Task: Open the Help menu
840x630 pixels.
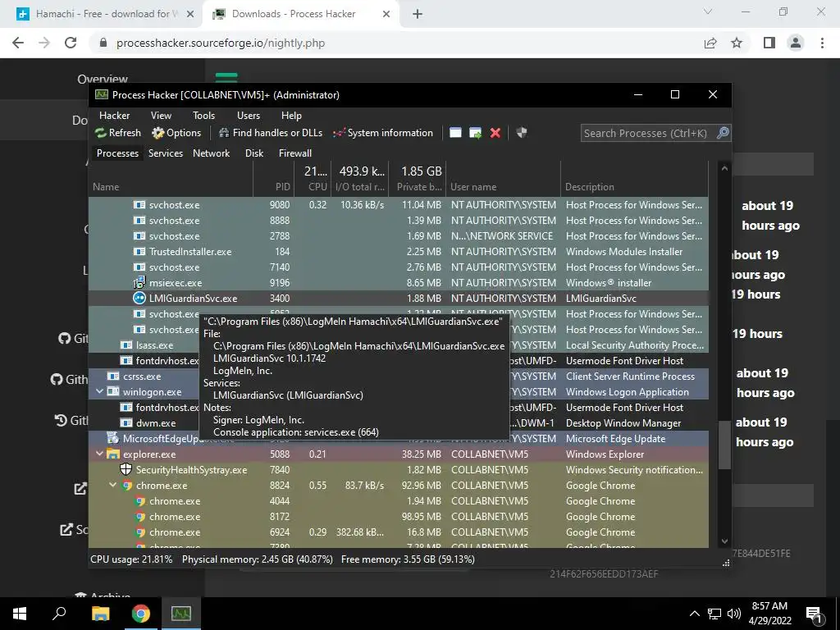Action: [x=291, y=116]
